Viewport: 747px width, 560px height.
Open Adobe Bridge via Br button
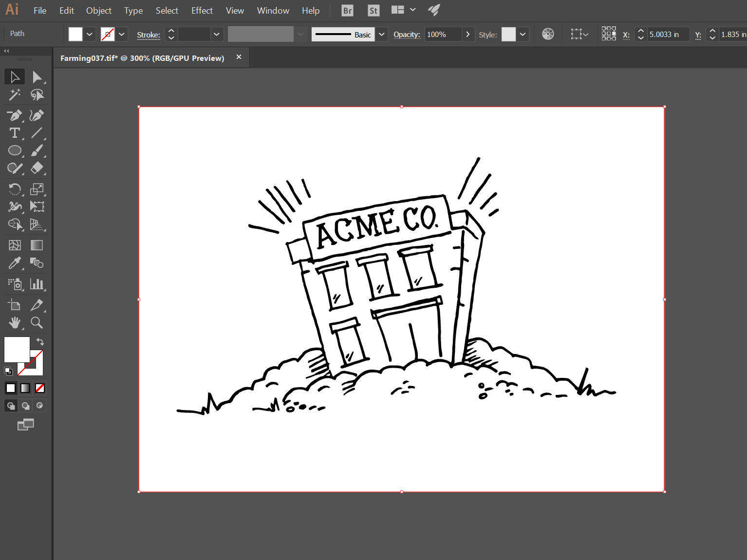point(347,10)
